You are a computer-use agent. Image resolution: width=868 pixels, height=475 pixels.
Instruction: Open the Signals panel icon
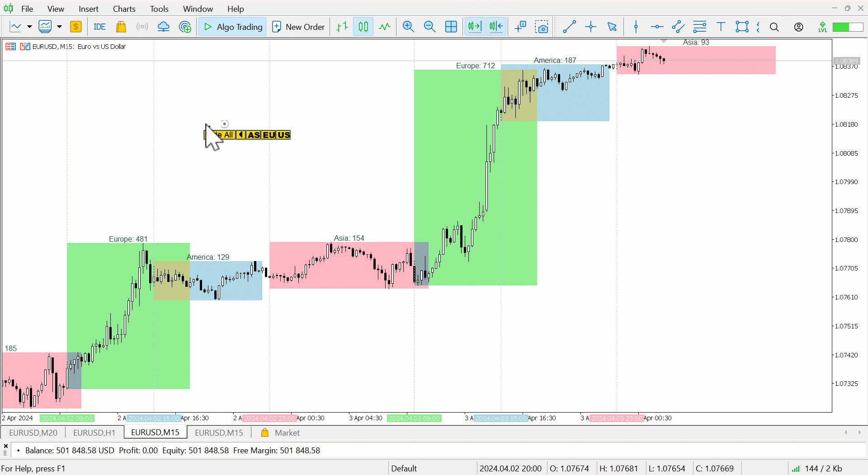click(142, 27)
